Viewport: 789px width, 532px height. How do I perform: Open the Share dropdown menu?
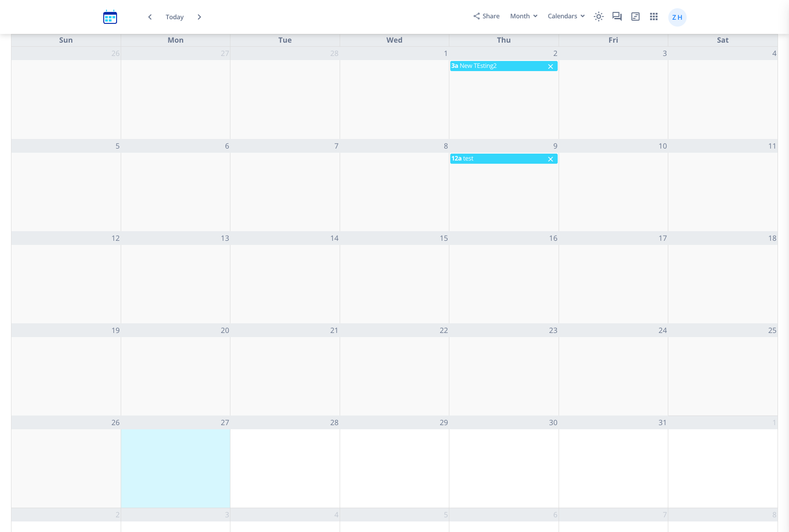coord(486,16)
